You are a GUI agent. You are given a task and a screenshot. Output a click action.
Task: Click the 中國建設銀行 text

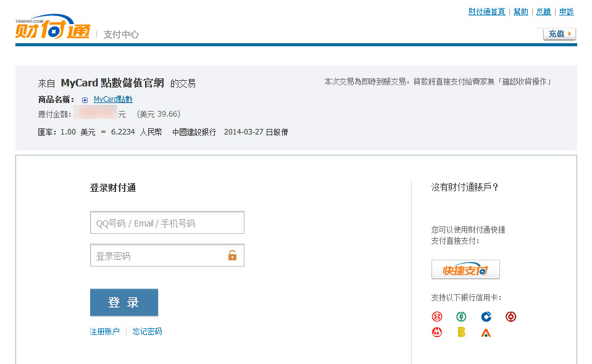194,132
